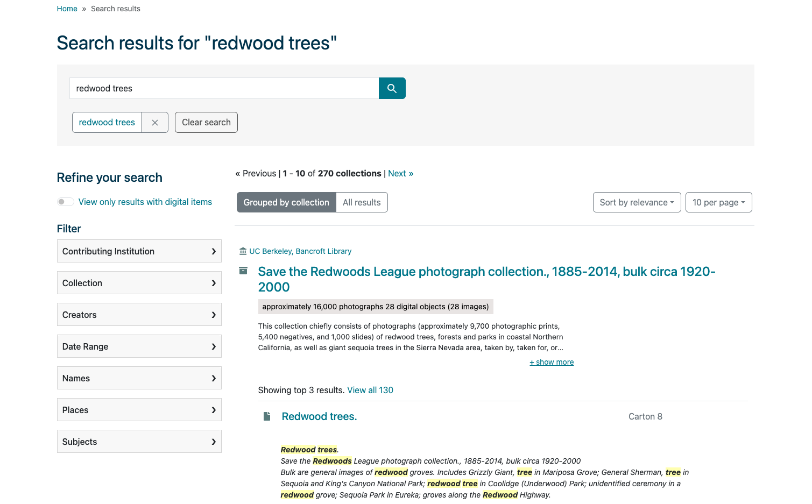Click the Clear search button
The height and width of the screenshot is (504, 812).
coord(206,122)
